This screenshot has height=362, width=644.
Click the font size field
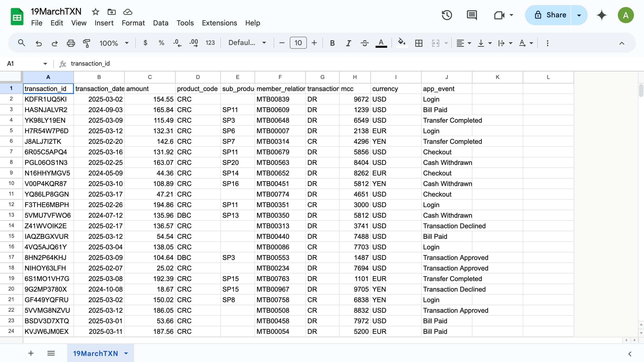coord(298,43)
